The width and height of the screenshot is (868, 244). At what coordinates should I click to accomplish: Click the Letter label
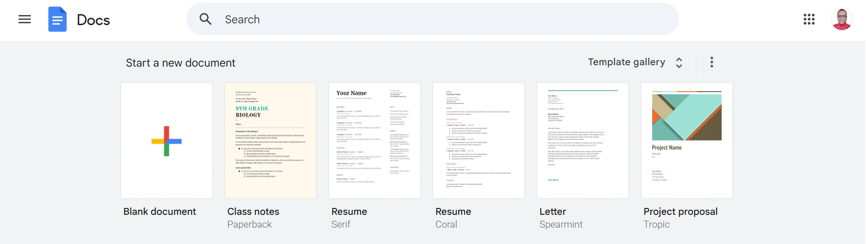tap(553, 212)
